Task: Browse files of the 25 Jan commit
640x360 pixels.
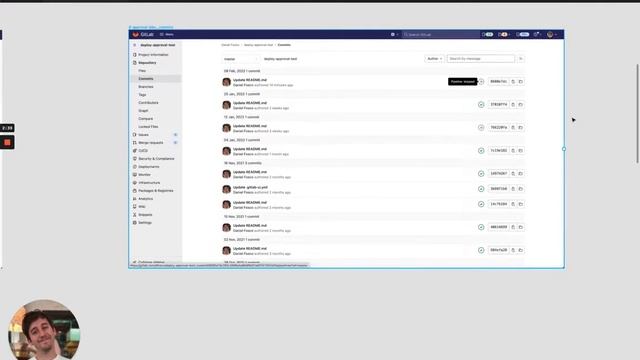Action: (521, 104)
